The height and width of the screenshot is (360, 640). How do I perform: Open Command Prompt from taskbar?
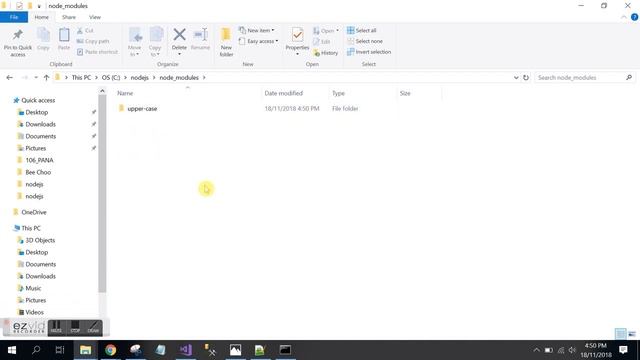(x=285, y=350)
